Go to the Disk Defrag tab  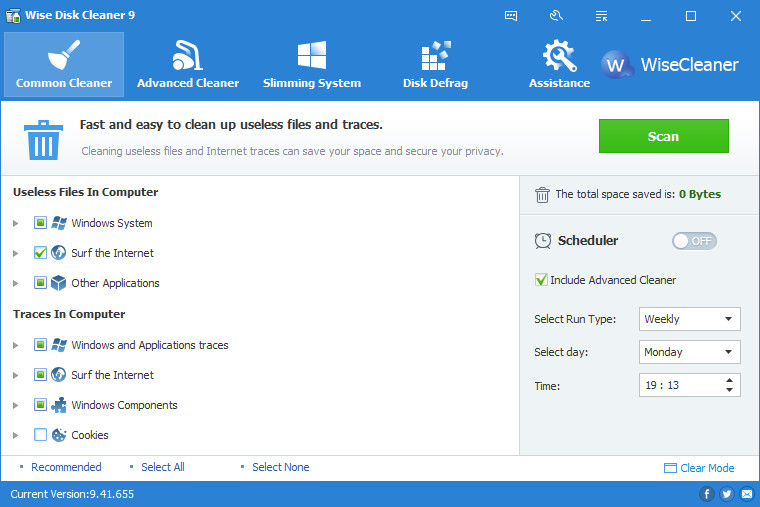[435, 64]
